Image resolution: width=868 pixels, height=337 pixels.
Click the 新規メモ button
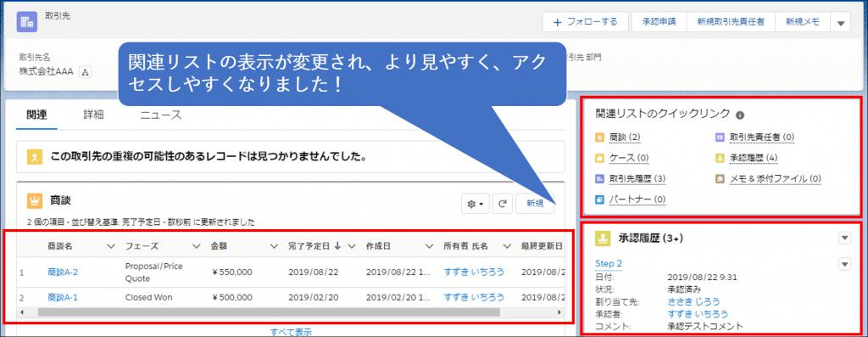803,22
